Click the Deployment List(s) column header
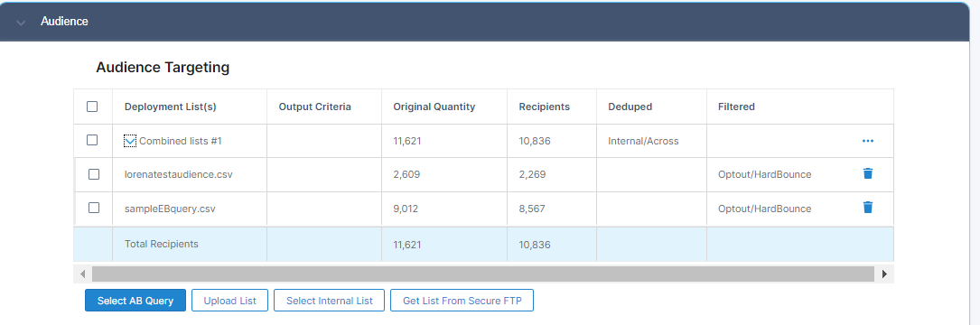This screenshot has width=980, height=325. pyautogui.click(x=171, y=107)
